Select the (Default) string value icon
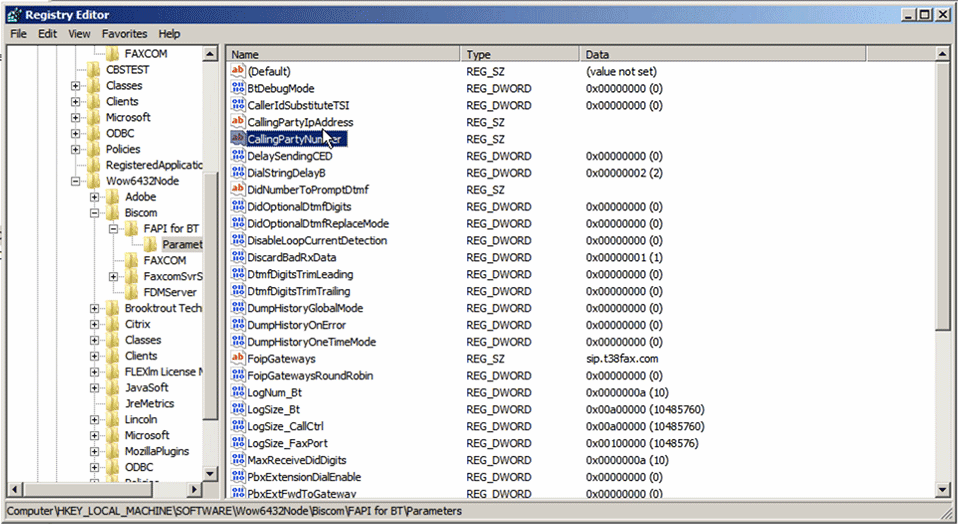 [238, 71]
